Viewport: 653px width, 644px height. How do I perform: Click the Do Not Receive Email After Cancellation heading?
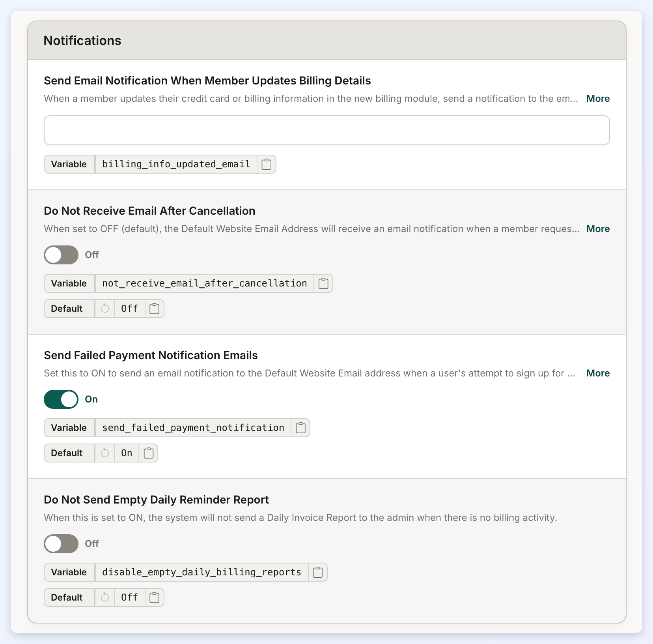[149, 211]
